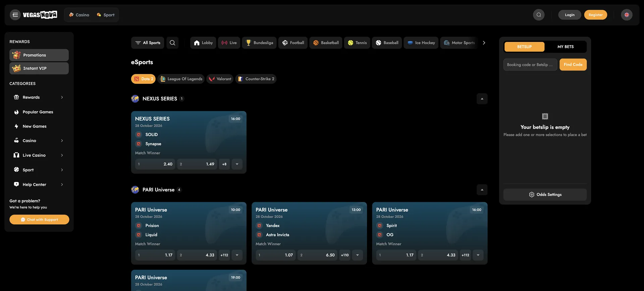
Task: Start Chat with Support
Action: [x=39, y=220]
